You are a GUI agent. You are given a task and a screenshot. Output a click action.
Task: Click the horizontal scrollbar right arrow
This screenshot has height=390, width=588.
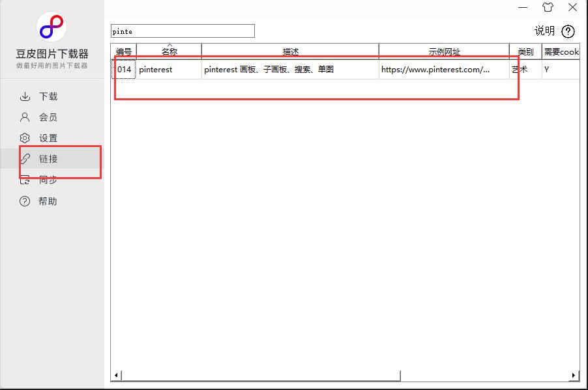click(574, 375)
